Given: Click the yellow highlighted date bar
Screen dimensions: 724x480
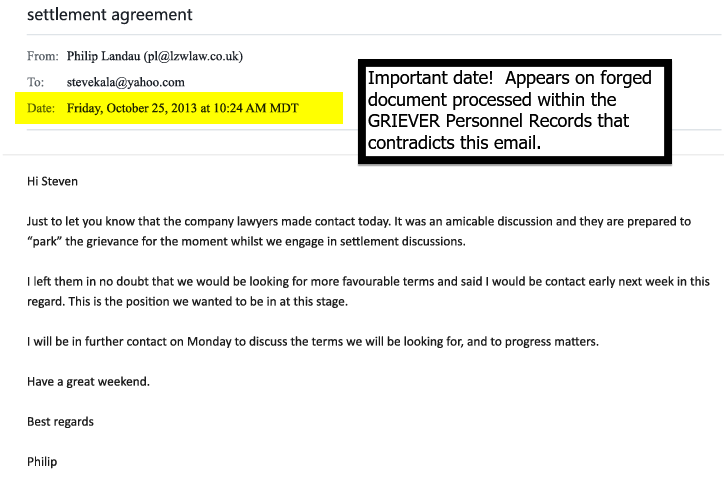Looking at the screenshot, I should tap(179, 108).
